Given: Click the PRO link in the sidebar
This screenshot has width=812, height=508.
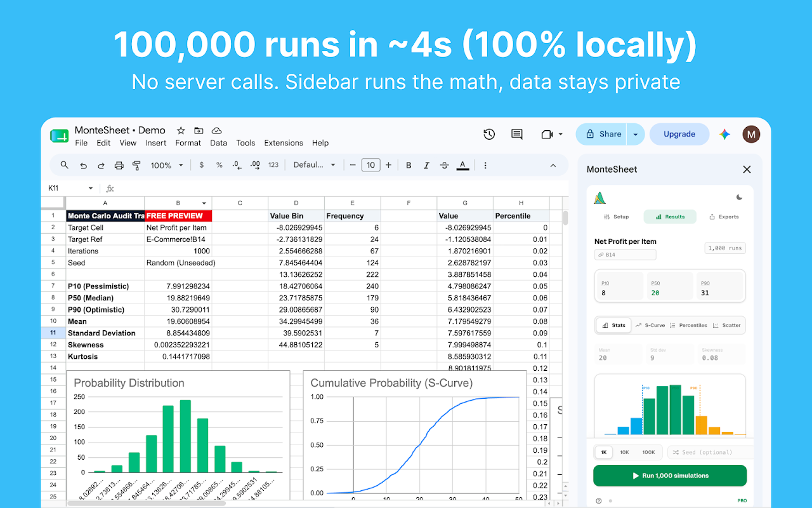Looking at the screenshot, I should (742, 500).
